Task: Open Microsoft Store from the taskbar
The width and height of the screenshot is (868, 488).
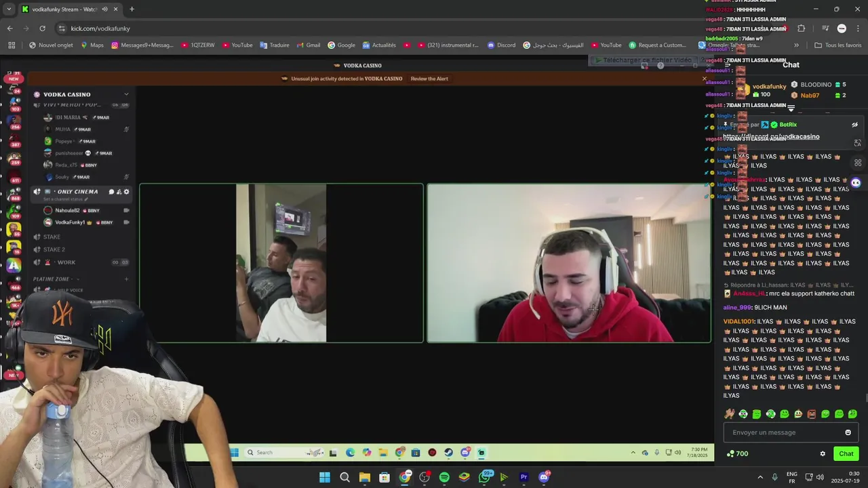Action: [x=384, y=477]
